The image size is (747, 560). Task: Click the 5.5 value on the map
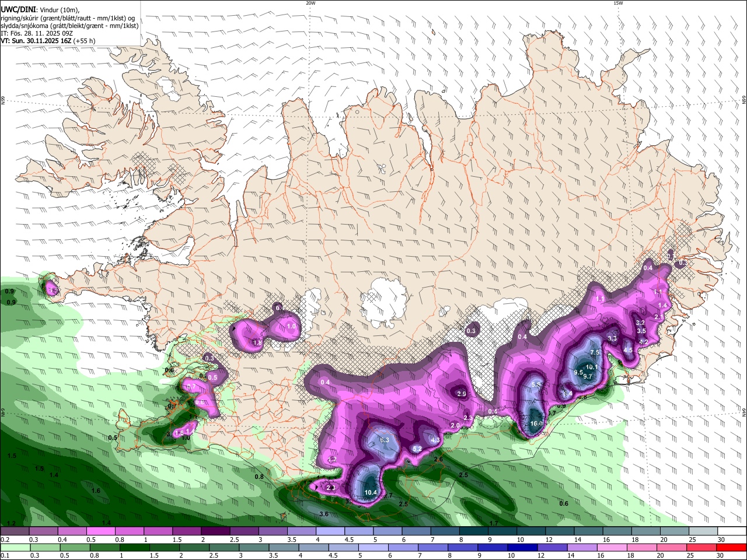[536, 384]
